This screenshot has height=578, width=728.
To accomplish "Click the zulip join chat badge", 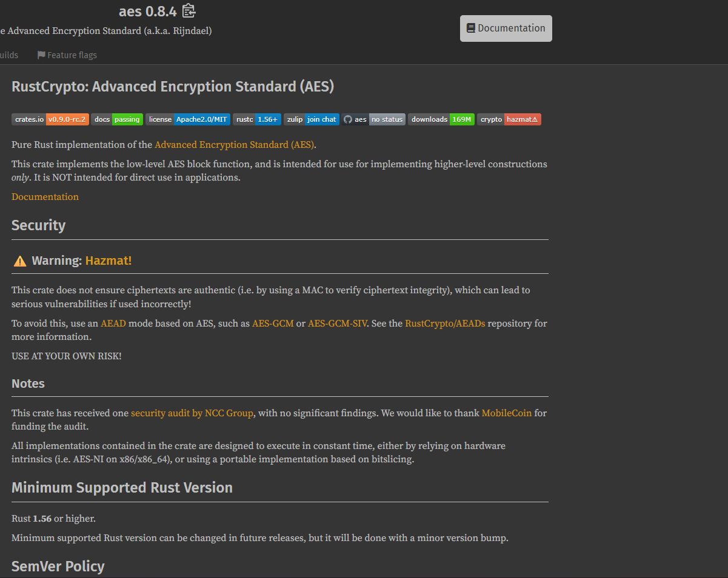I will click(312, 119).
